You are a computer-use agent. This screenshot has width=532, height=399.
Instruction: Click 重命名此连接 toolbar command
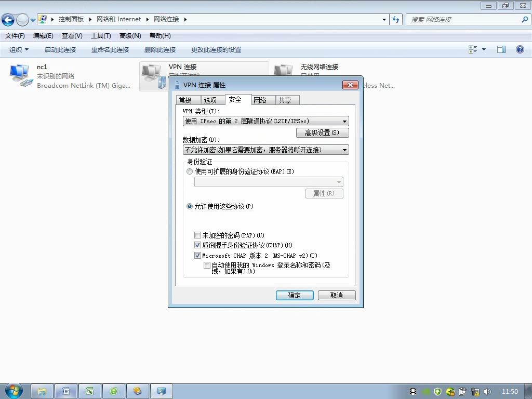click(110, 50)
